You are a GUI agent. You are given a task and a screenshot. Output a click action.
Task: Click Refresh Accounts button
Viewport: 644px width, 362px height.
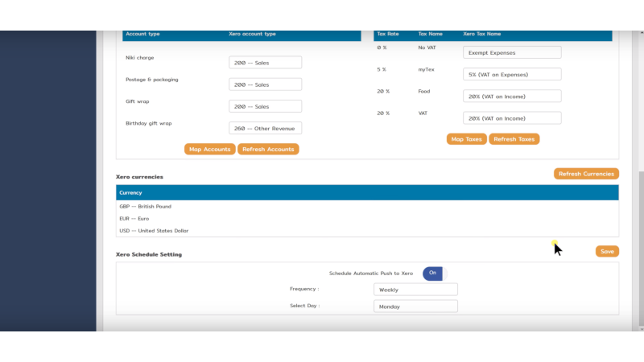tap(268, 149)
